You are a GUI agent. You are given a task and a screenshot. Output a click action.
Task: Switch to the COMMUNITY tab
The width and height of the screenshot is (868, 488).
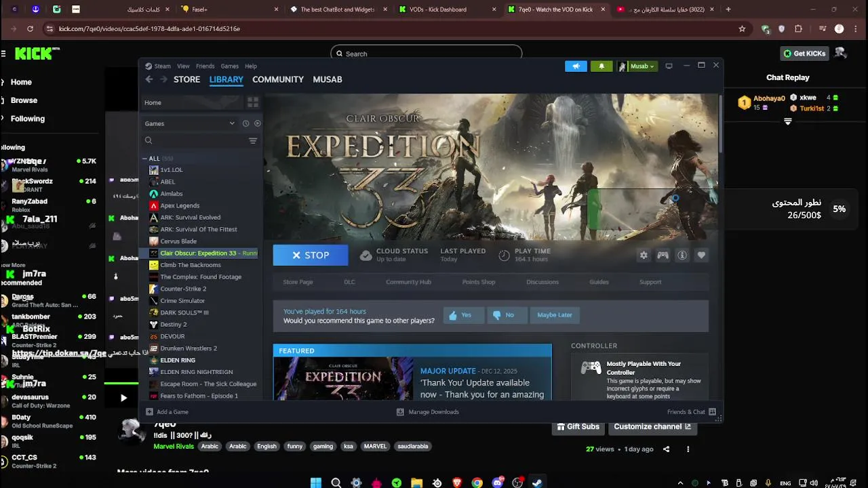click(278, 79)
